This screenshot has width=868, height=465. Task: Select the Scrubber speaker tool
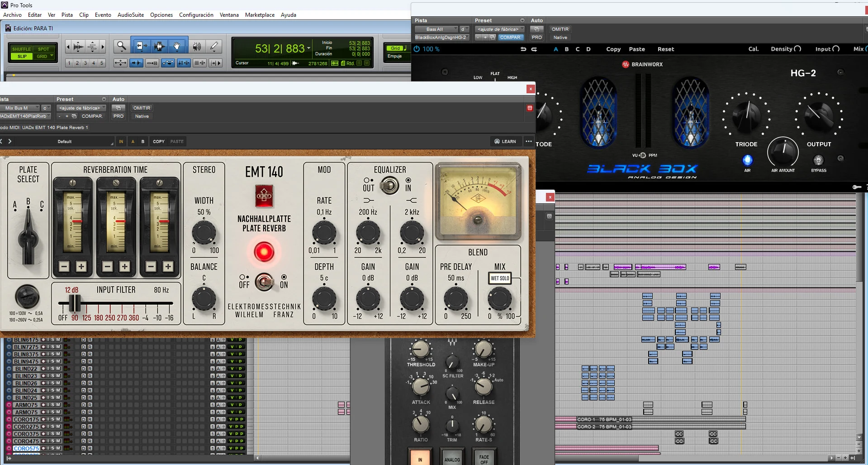click(196, 46)
